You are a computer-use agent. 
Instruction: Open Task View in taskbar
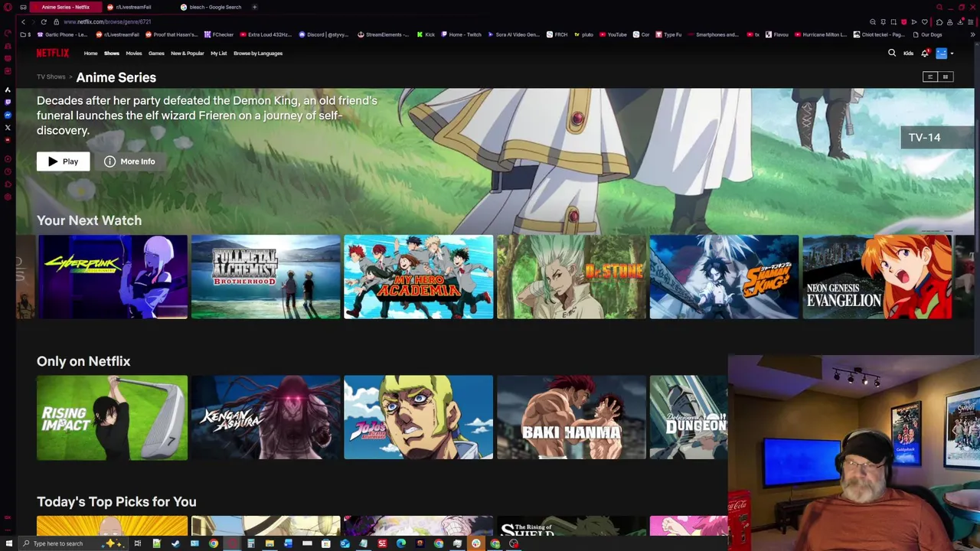137,543
